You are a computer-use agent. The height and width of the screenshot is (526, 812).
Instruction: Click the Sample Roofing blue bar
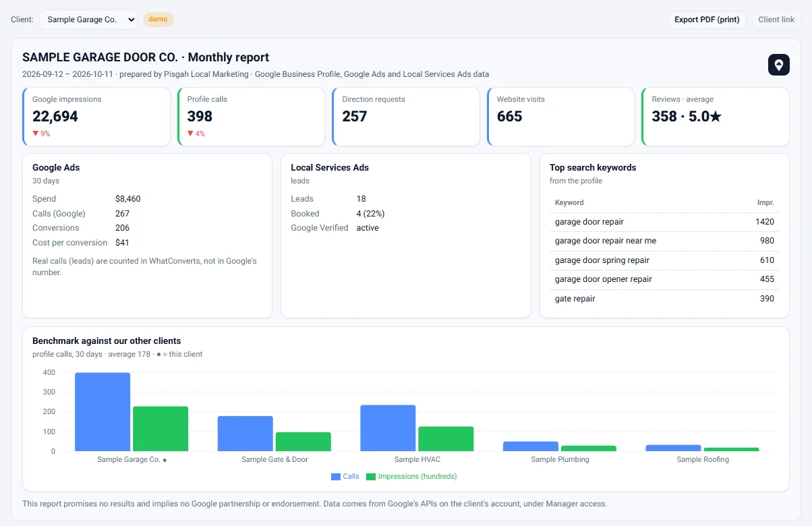coord(673,448)
